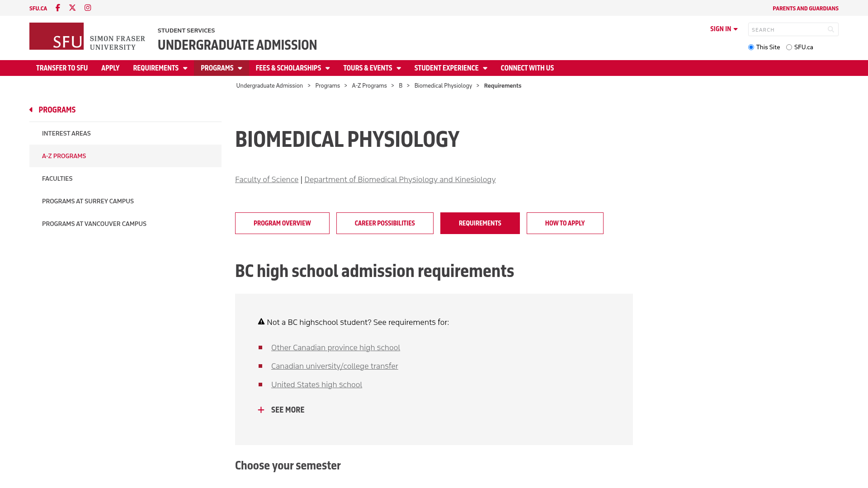Expand the FEES & SCHOLARSHIPS menu

click(x=292, y=68)
